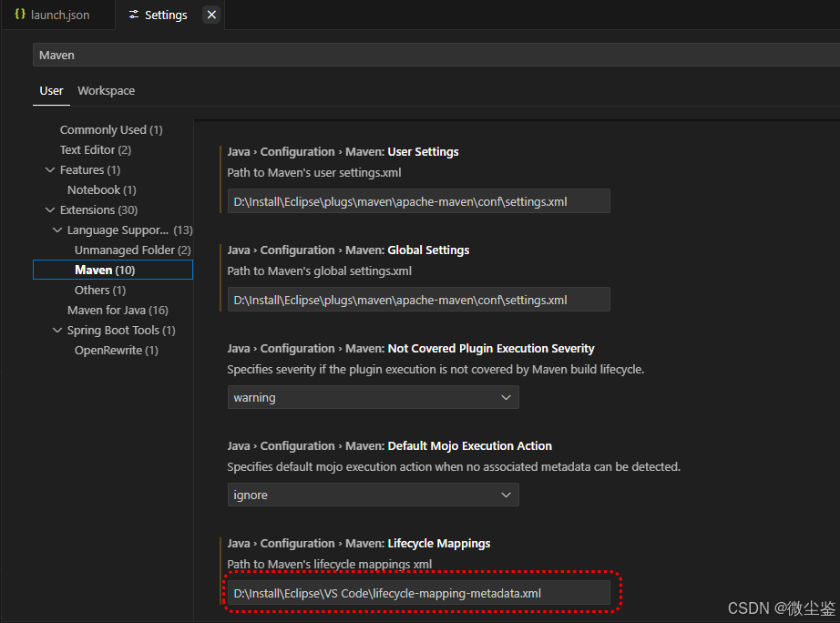This screenshot has height=623, width=840.
Task: Select Language Suppor... (13) entry
Action: (x=129, y=230)
